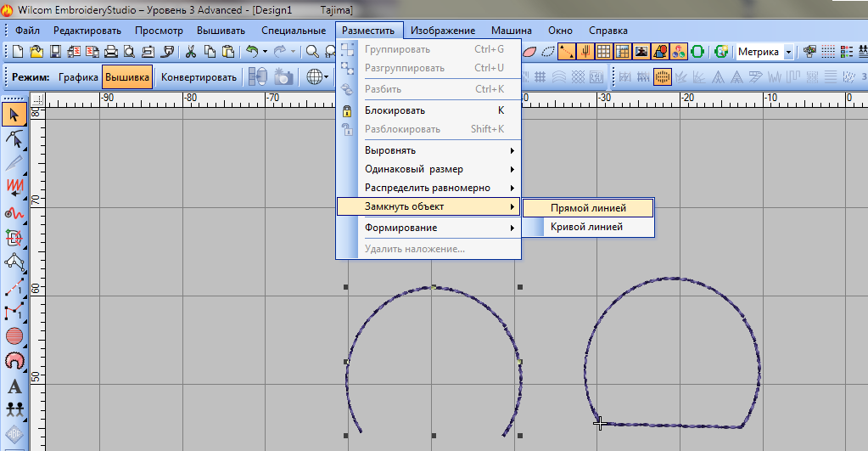
Task: Click the Print icon in toolbar
Action: pos(110,52)
